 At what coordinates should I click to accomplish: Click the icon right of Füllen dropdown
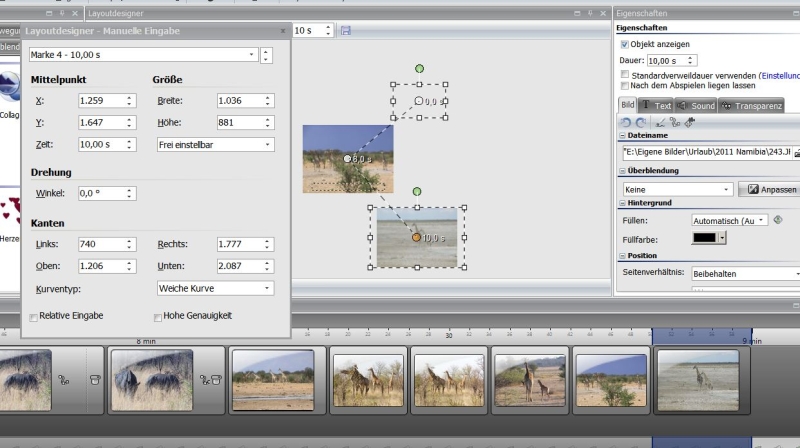pyautogui.click(x=778, y=219)
